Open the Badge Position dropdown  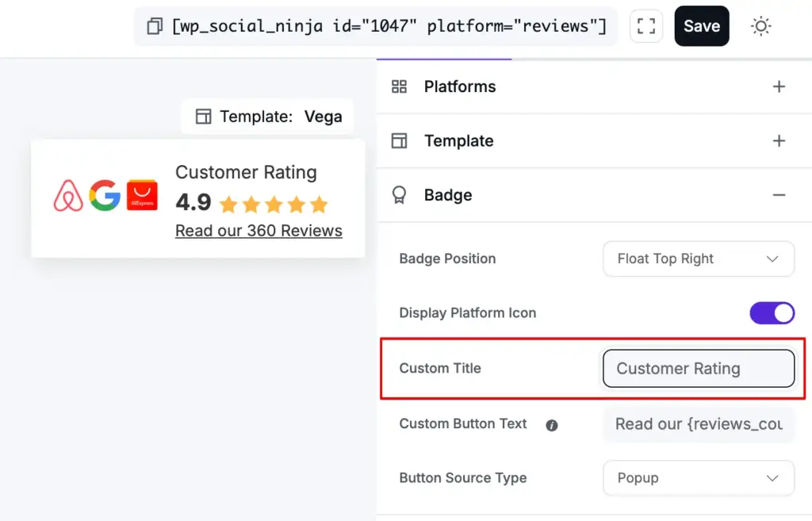click(698, 259)
